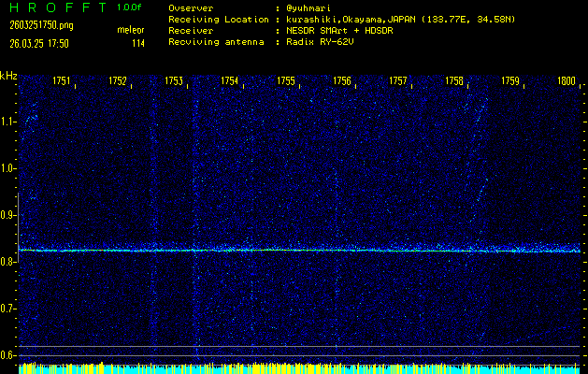The height and width of the screenshot is (374, 588).
Task: Click the kurashiki, Okayama, JAPAN location value
Action: [x=400, y=20]
